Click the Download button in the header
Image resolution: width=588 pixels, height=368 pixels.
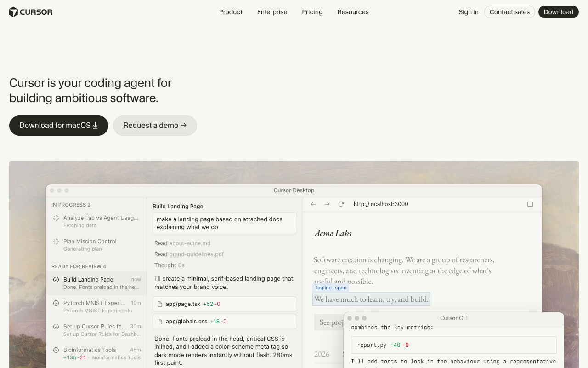[559, 12]
